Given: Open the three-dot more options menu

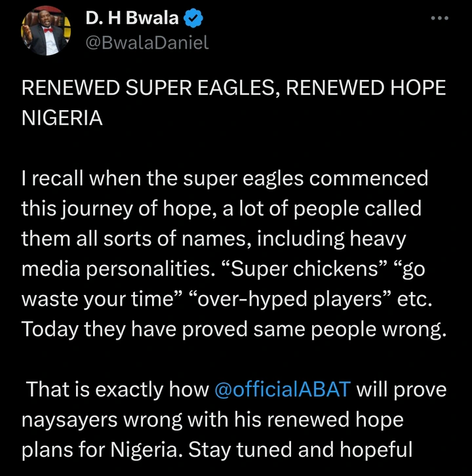Looking at the screenshot, I should pyautogui.click(x=439, y=18).
